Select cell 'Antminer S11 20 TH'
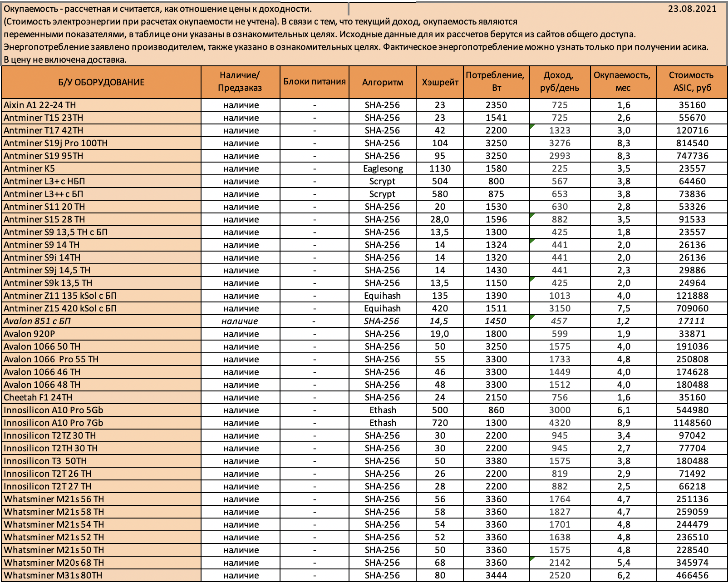The height and width of the screenshot is (583, 728). 101,207
